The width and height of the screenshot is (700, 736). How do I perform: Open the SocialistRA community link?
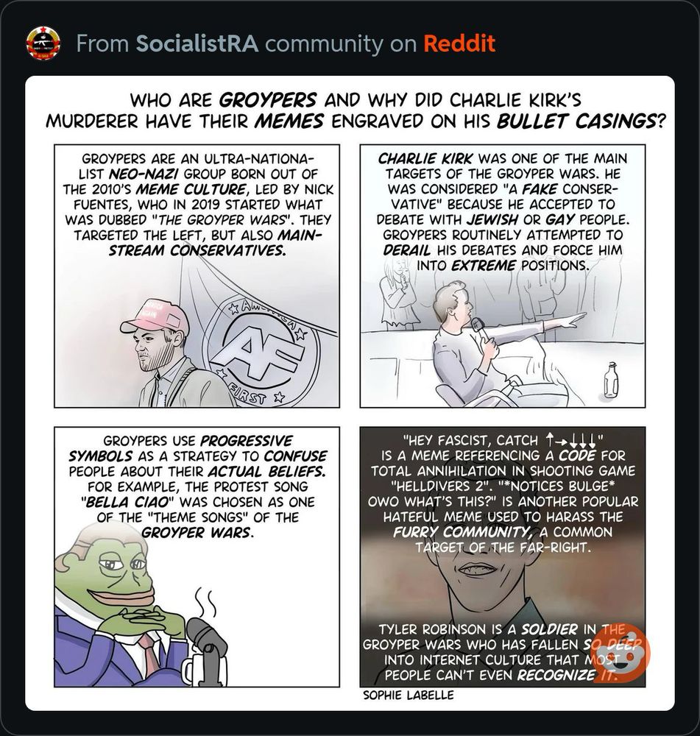[x=197, y=43]
